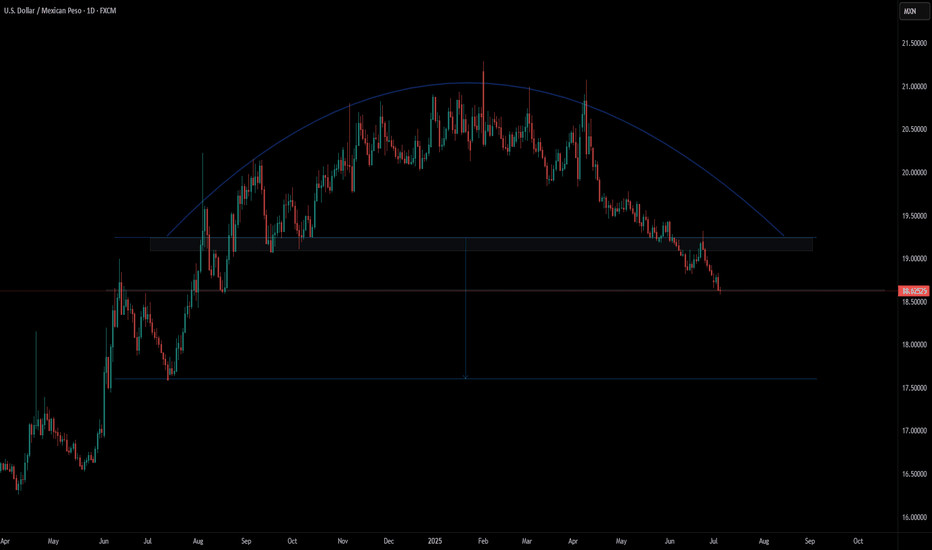This screenshot has height=550, width=932.
Task: Click the Feb label on the time axis
Action: pyautogui.click(x=482, y=540)
